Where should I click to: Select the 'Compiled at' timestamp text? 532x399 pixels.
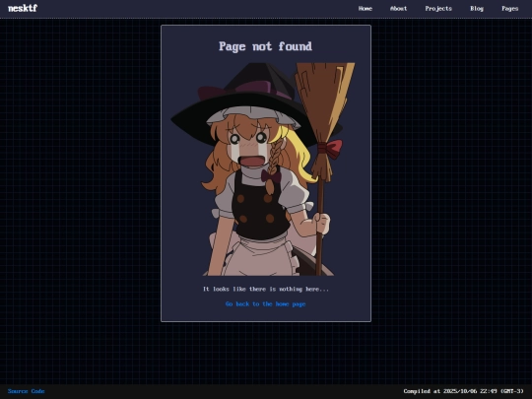(463, 391)
